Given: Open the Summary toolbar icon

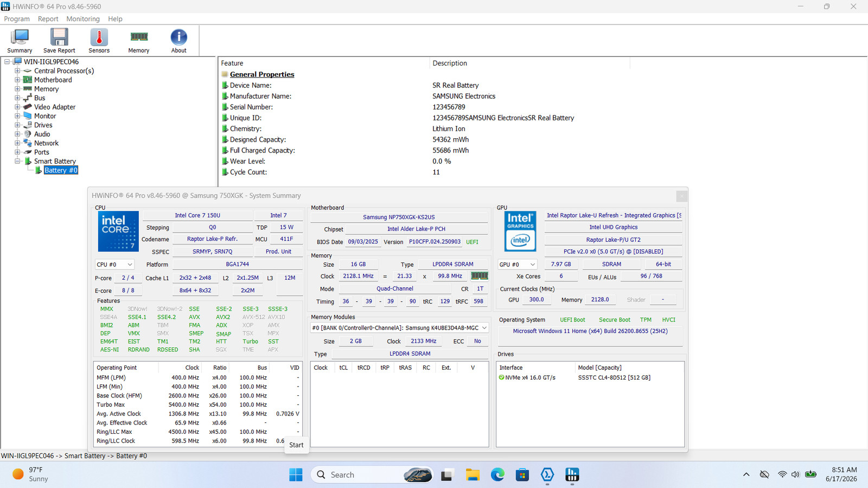Looking at the screenshot, I should tap(20, 41).
